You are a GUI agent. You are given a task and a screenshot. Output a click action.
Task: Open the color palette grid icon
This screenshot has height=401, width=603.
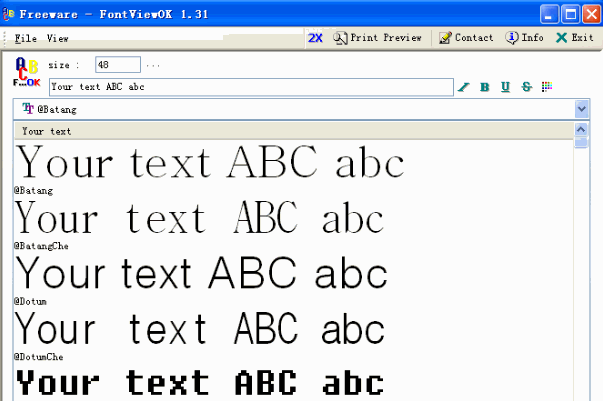coord(546,87)
